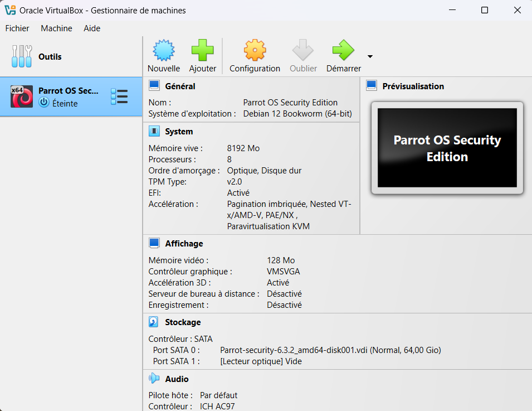Open the Stockage settings heading link
Image resolution: width=532 pixels, height=411 pixels.
pyautogui.click(x=183, y=322)
